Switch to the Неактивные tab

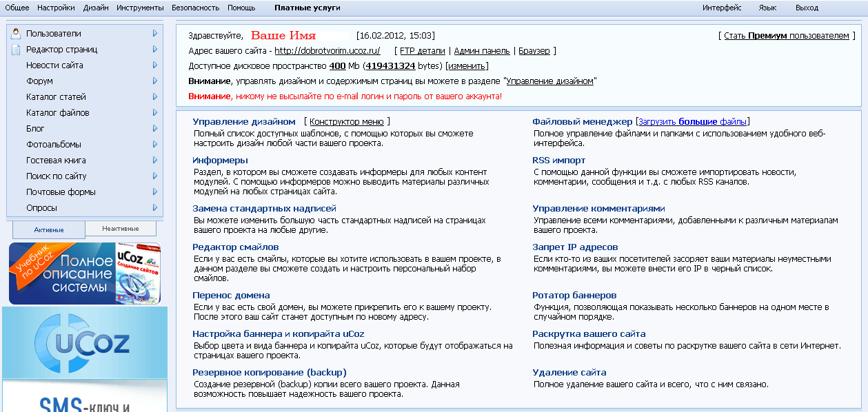(121, 229)
